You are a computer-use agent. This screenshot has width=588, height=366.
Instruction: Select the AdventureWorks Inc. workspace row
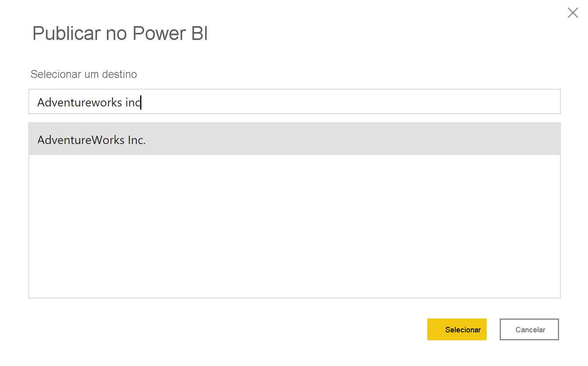tap(294, 139)
